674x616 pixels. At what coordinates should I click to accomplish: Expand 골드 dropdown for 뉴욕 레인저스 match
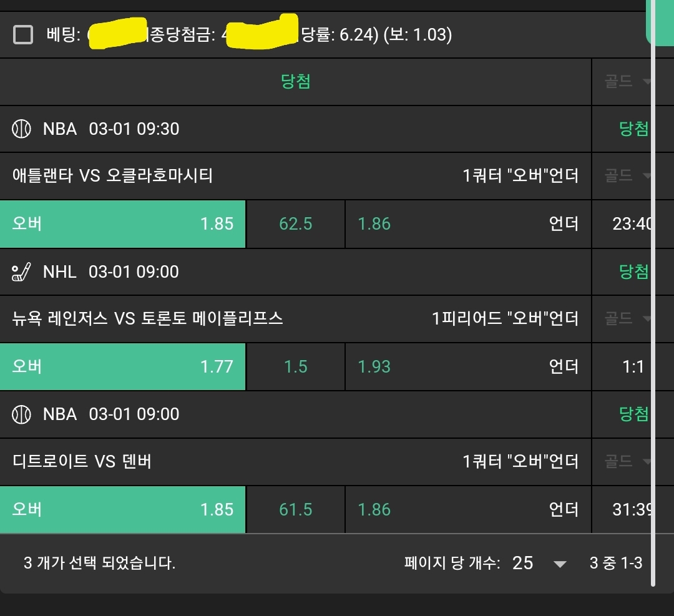click(x=627, y=319)
